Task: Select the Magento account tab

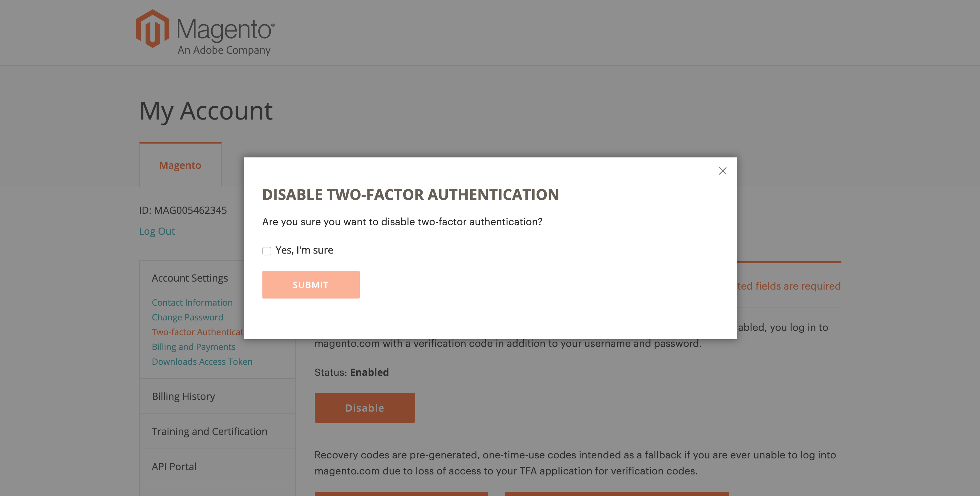Action: tap(180, 165)
